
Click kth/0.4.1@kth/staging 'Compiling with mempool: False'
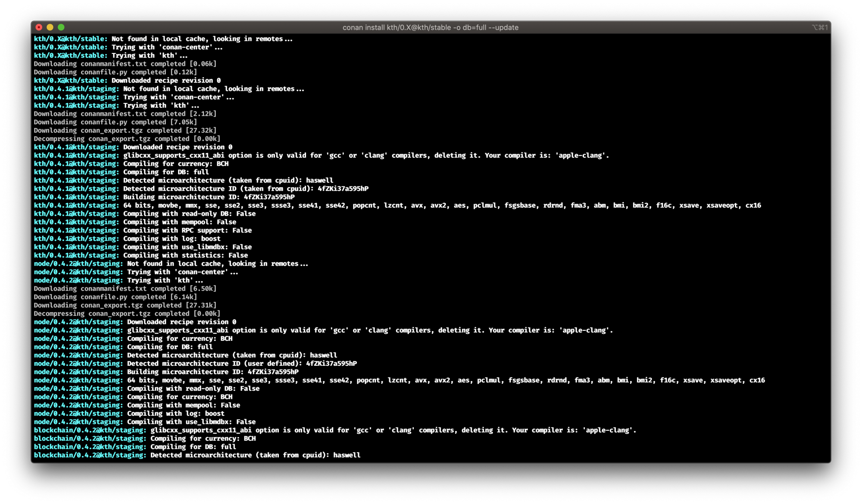[x=135, y=222]
